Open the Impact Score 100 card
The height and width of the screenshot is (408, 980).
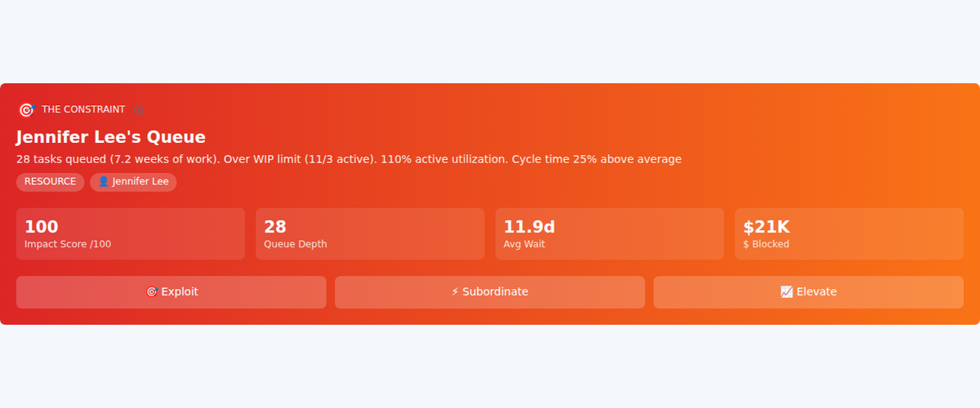[x=131, y=234]
